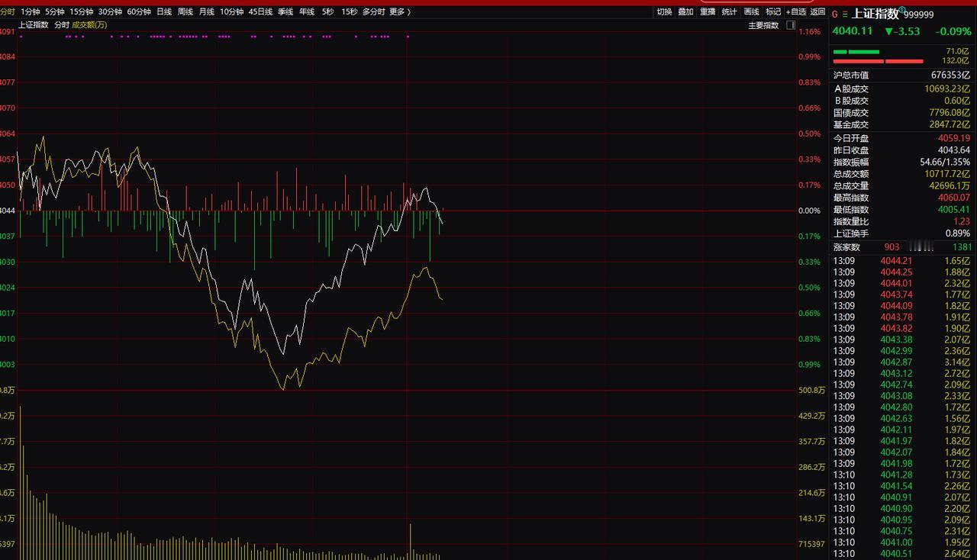
Task: Show the 季线 quarterly chart
Action: click(286, 11)
